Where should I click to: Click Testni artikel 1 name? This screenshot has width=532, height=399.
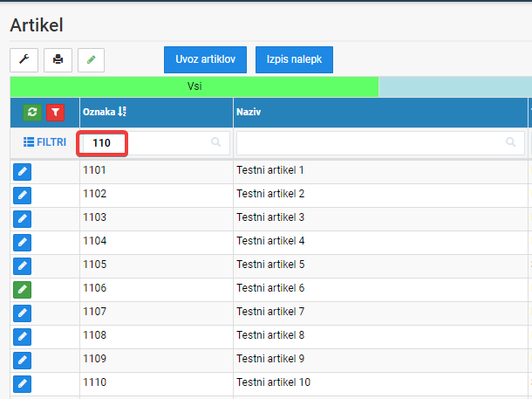pyautogui.click(x=270, y=170)
